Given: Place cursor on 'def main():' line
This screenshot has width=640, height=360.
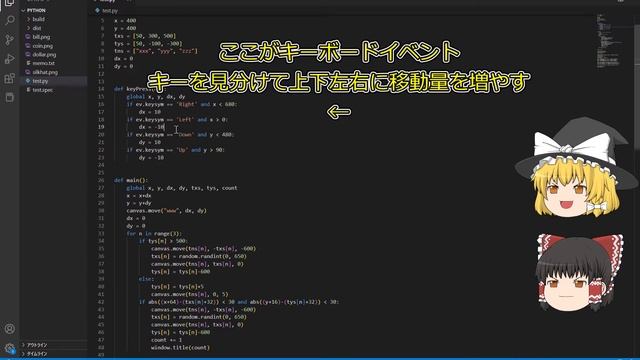Looking at the screenshot, I should [131, 180].
